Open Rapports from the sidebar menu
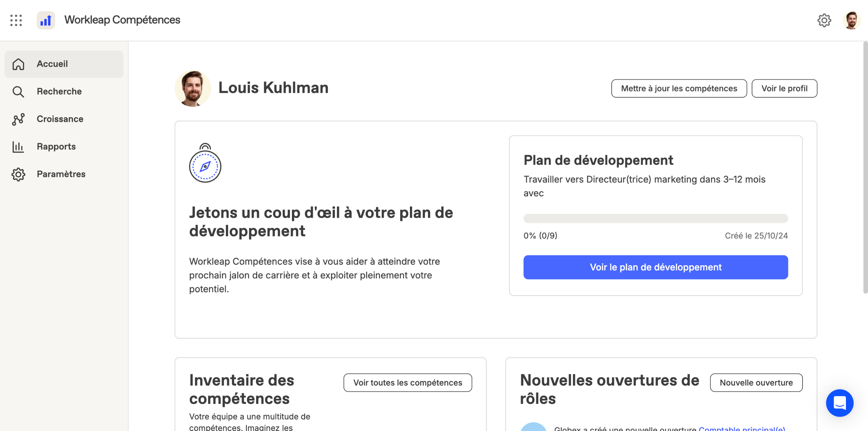Viewport: 868px width, 431px height. [56, 146]
